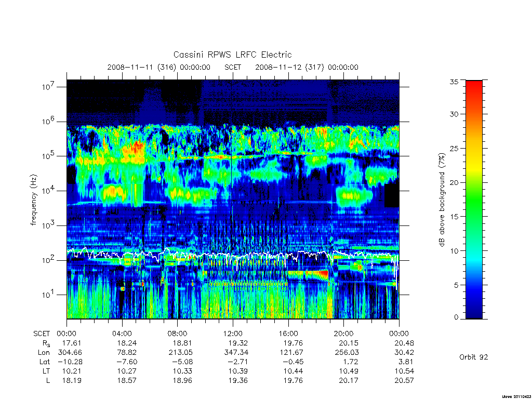The width and height of the screenshot is (532, 399).
Task: Click the Rs value "17.61"
Action: coord(72,343)
